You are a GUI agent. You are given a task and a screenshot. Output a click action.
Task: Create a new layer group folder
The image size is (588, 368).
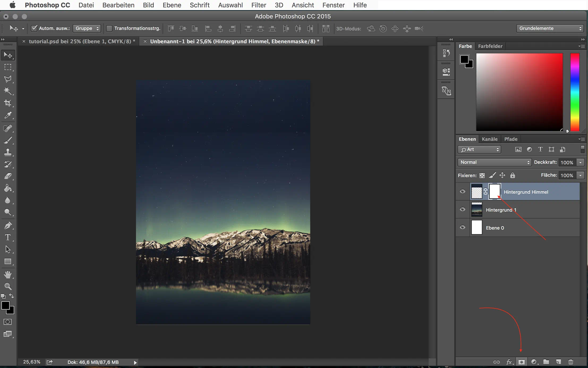(546, 362)
